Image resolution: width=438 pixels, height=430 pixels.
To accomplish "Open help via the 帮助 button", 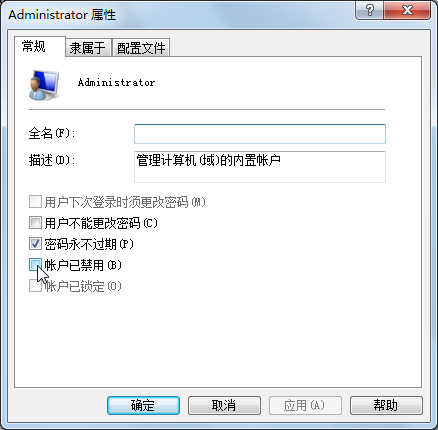I will (x=386, y=405).
